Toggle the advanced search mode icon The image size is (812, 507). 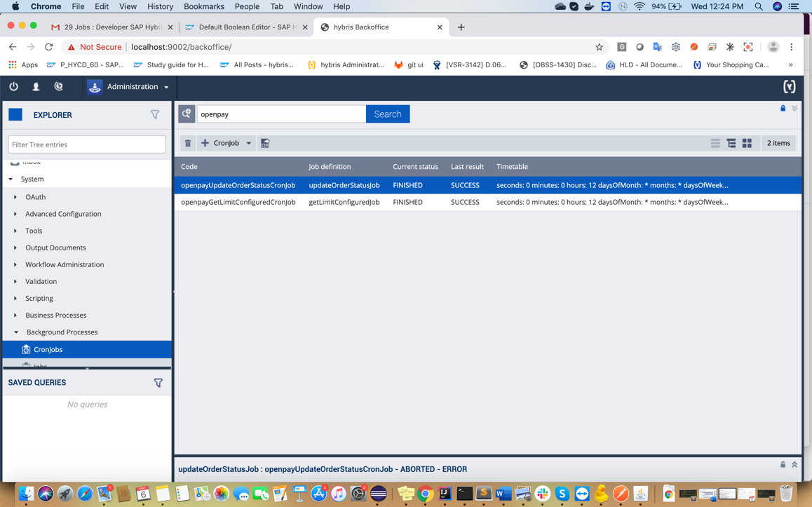coord(187,114)
